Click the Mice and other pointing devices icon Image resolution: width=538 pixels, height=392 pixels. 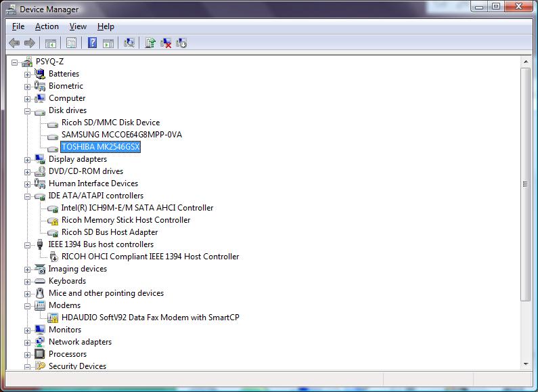click(x=40, y=293)
